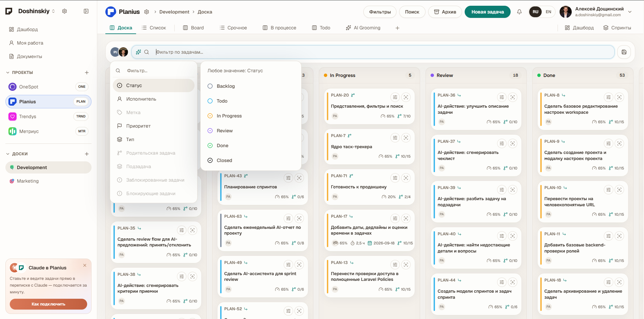The image size is (644, 319).
Task: Save the current filter view
Action: pos(624,52)
